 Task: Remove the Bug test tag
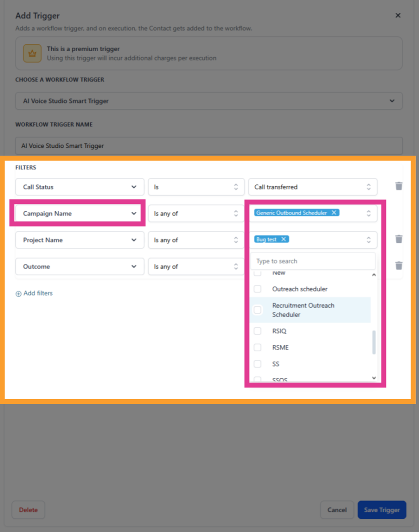[283, 239]
